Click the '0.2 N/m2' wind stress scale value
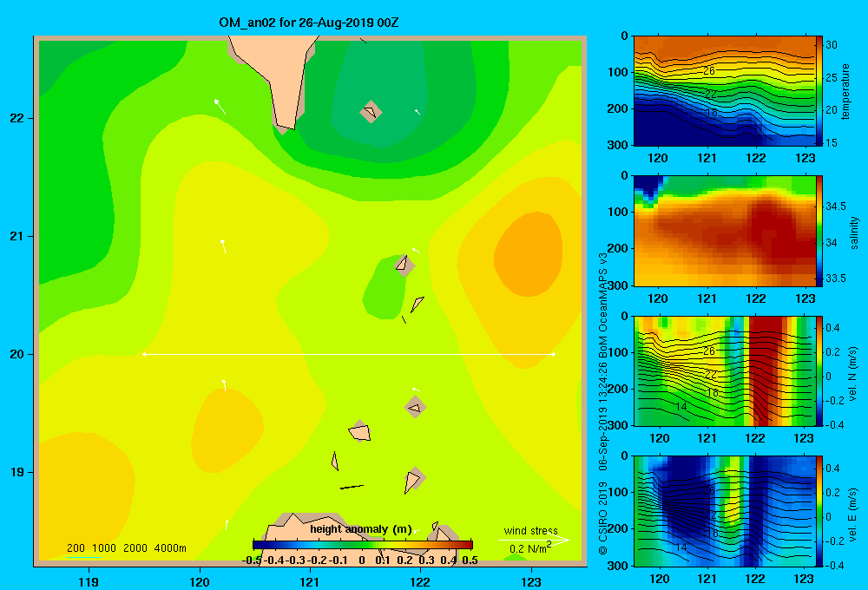868x590 pixels. [x=530, y=548]
